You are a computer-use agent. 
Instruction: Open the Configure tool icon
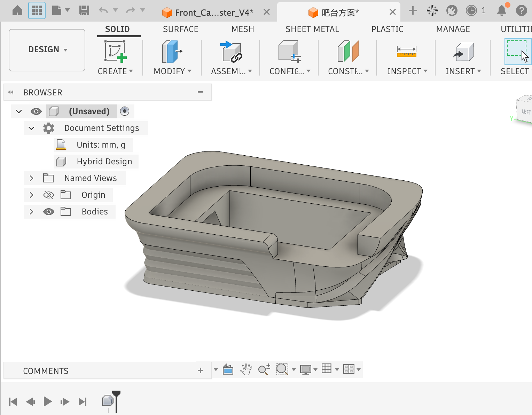[x=289, y=51]
